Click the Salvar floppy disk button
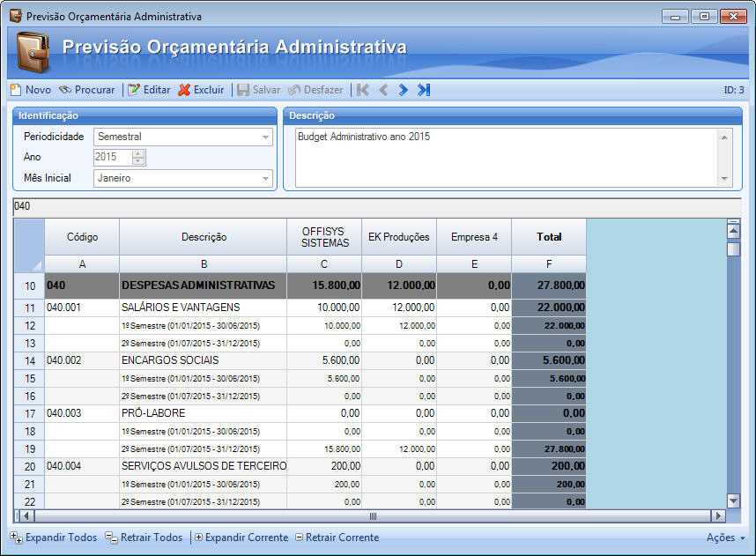 (x=258, y=90)
